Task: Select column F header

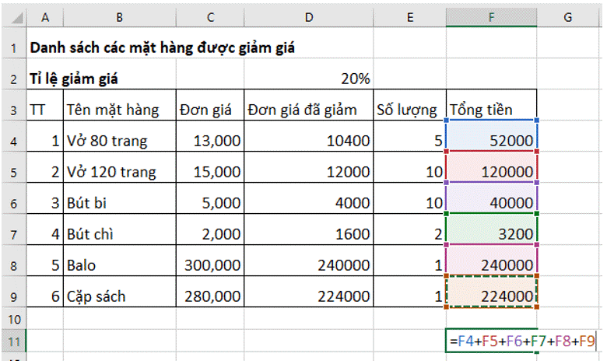Action: (491, 16)
